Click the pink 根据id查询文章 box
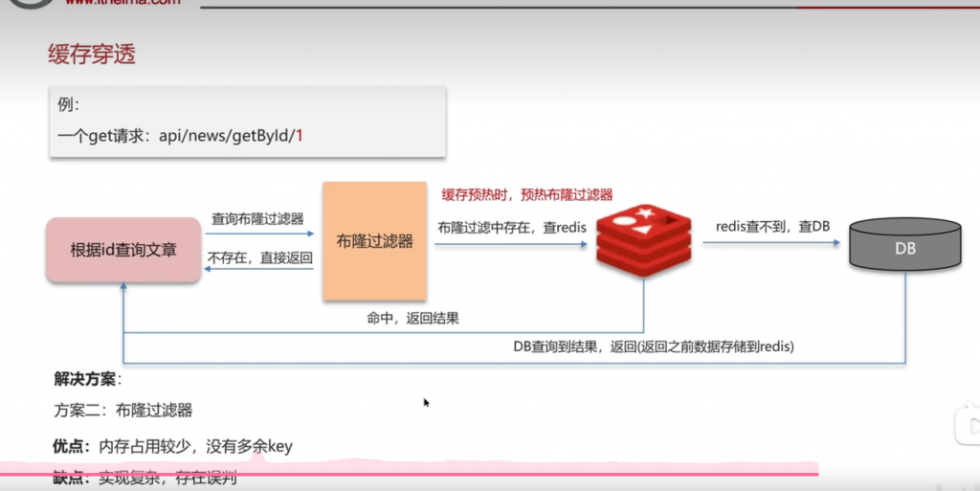The width and height of the screenshot is (980, 491). pyautogui.click(x=123, y=251)
